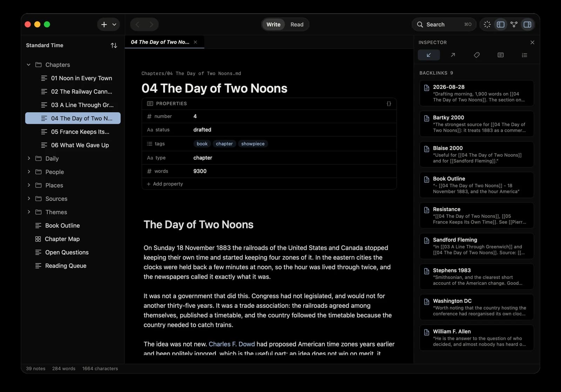The width and height of the screenshot is (561, 392).
Task: Open the William F. Allen backlink
Action: [x=476, y=338]
